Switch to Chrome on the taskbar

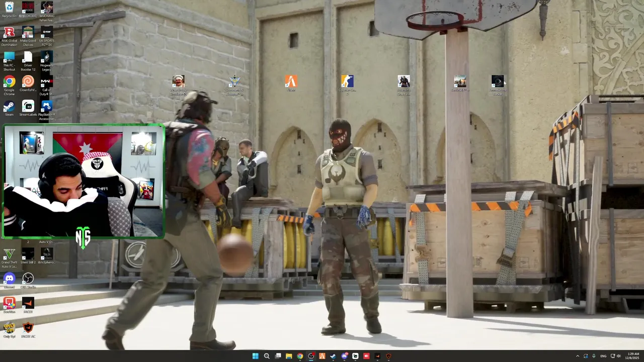tap(300, 356)
